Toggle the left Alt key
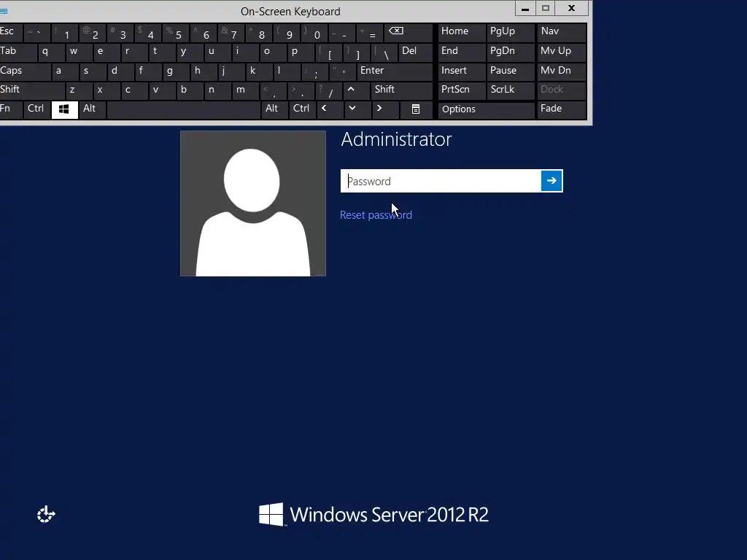 pos(92,109)
